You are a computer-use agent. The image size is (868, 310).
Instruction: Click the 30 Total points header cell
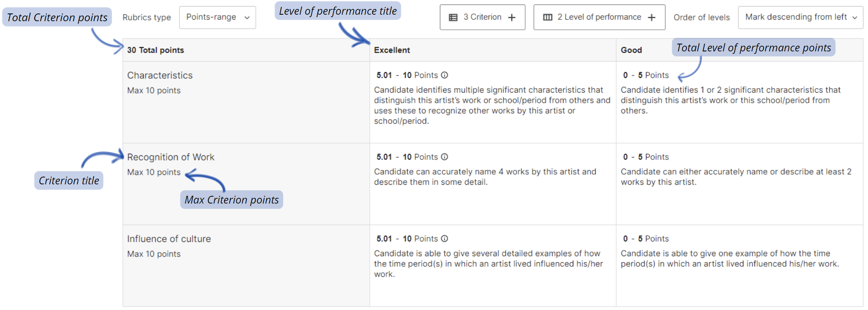pyautogui.click(x=155, y=50)
